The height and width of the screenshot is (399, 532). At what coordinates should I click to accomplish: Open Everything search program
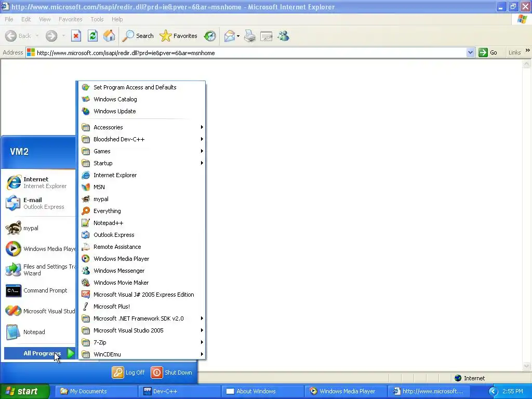click(142, 211)
